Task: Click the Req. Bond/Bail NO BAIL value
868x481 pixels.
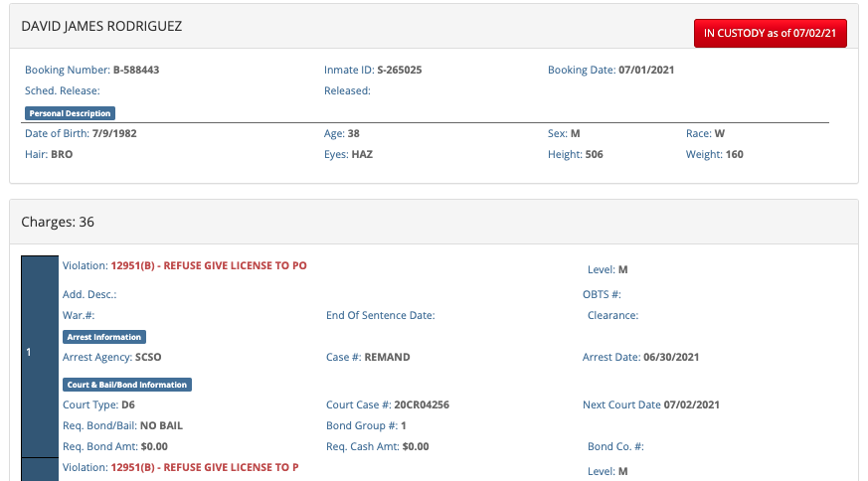Action: pyautogui.click(x=161, y=425)
